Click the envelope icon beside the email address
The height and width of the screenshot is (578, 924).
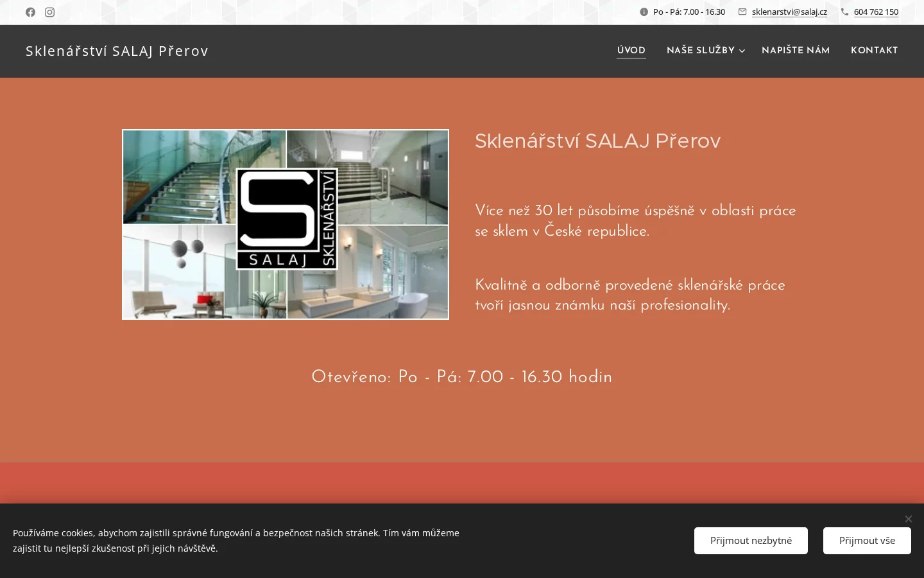pos(742,12)
